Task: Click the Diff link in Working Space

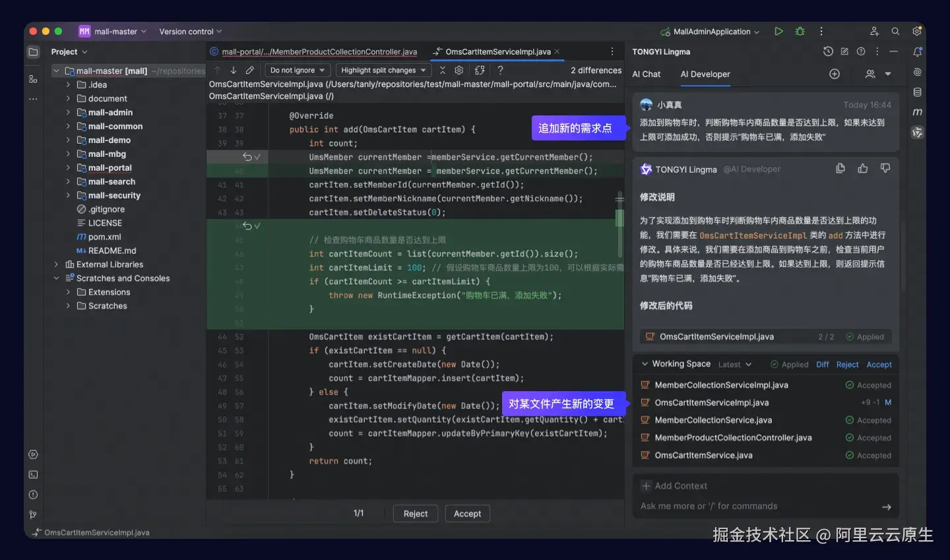Action: (x=823, y=364)
